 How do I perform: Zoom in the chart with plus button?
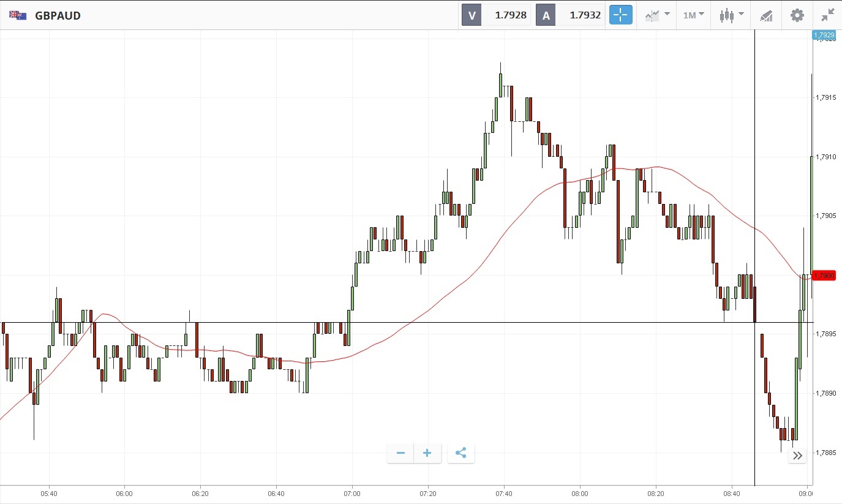[427, 453]
